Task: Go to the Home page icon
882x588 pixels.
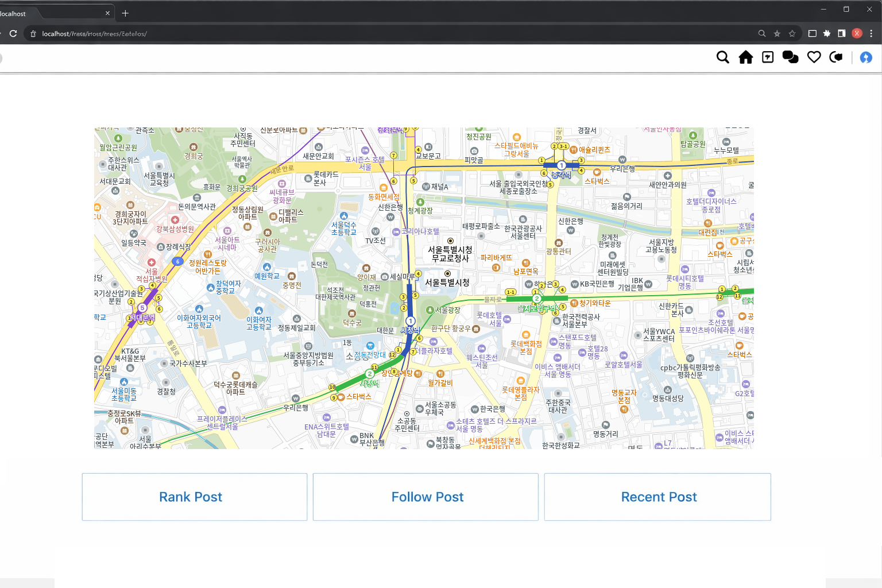Action: 746,57
